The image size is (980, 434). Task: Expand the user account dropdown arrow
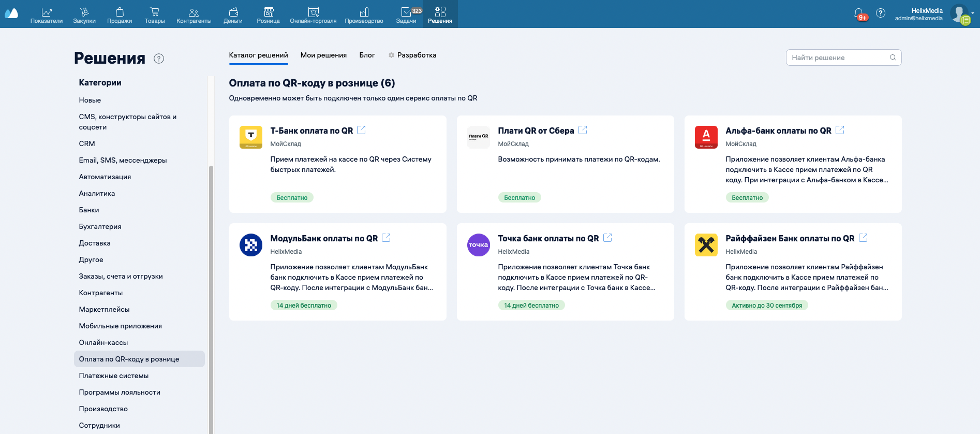[973, 13]
